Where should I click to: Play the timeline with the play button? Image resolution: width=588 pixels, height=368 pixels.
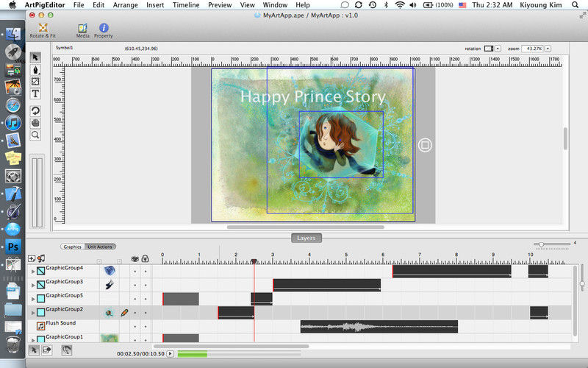click(171, 353)
